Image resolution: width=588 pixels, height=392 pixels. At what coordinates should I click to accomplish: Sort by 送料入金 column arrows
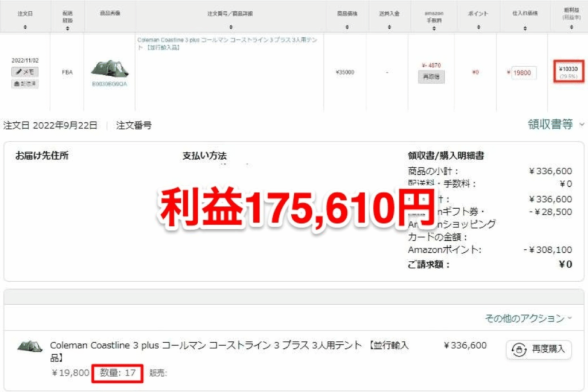tap(389, 27)
